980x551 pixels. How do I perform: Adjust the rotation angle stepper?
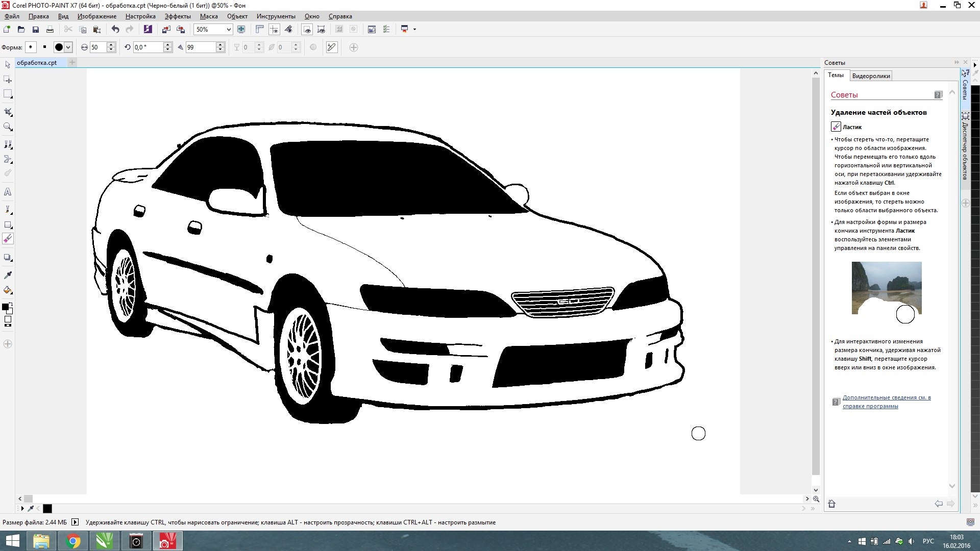click(167, 47)
